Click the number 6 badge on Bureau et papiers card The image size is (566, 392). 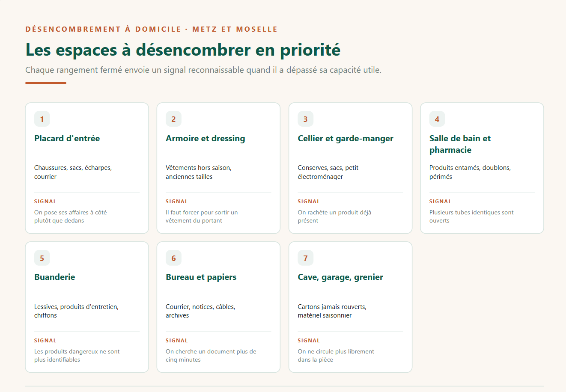point(173,258)
